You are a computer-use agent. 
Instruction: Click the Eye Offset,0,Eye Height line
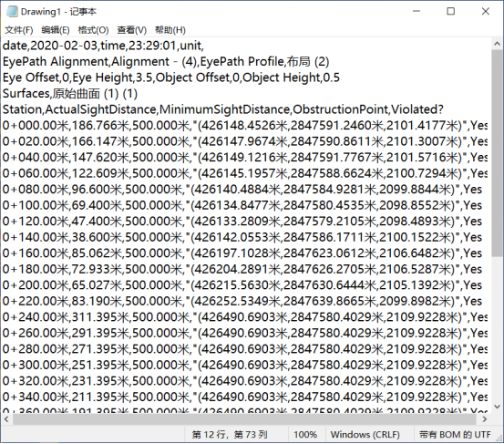171,77
